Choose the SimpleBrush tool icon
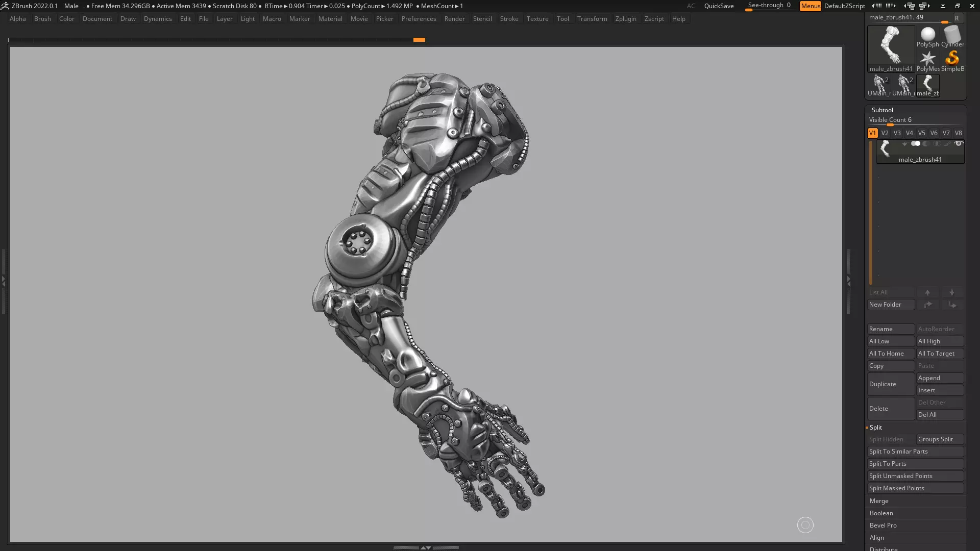The image size is (980, 551). click(x=952, y=59)
